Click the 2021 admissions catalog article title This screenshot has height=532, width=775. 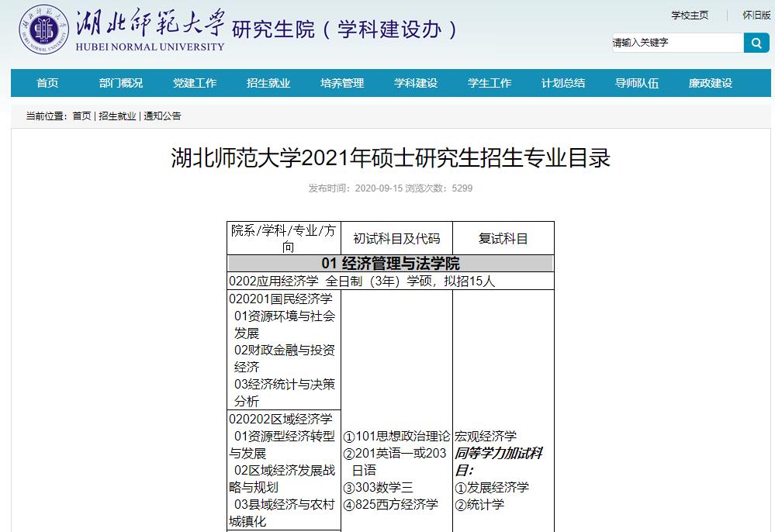[x=390, y=158]
